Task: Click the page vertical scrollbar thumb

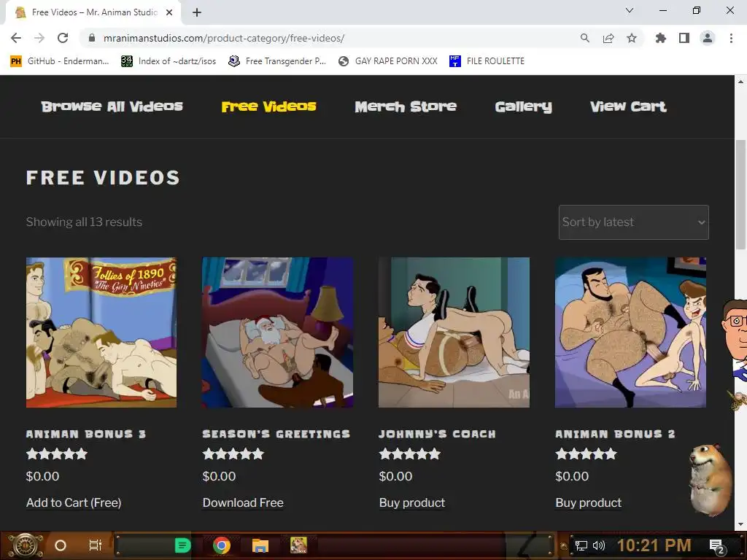Action: 740,194
